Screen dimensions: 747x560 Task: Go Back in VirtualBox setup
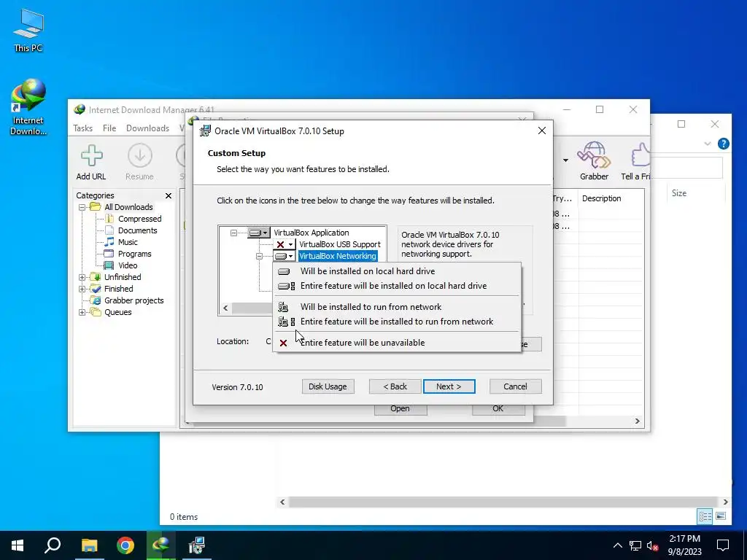point(395,386)
